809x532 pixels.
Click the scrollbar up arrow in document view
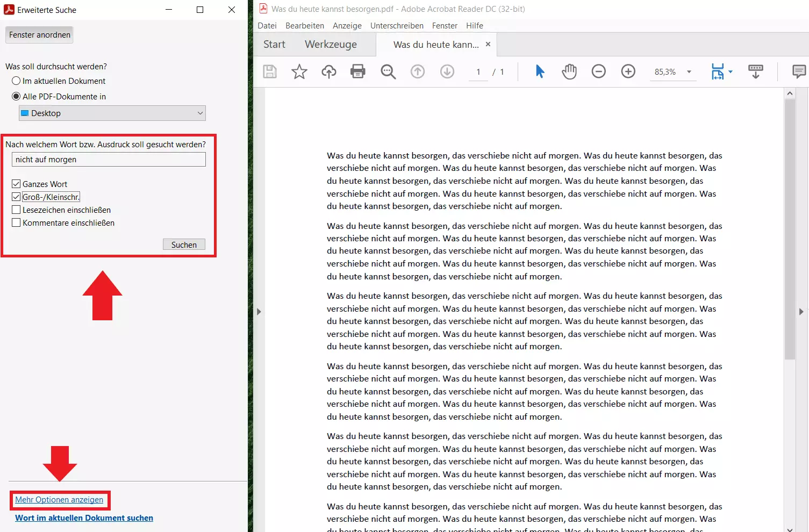click(790, 93)
